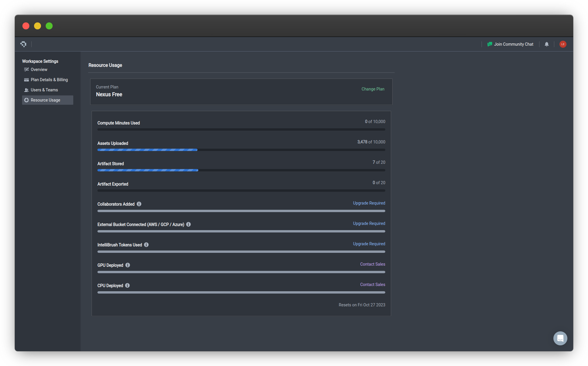Click the Nexus logo icon in top bar
Viewport: 588px width, 366px height.
pos(24,44)
